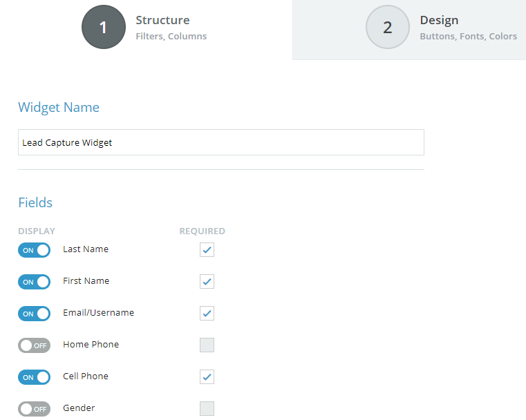Click the step 1 Structure circle
This screenshot has height=420, width=526.
pyautogui.click(x=104, y=27)
